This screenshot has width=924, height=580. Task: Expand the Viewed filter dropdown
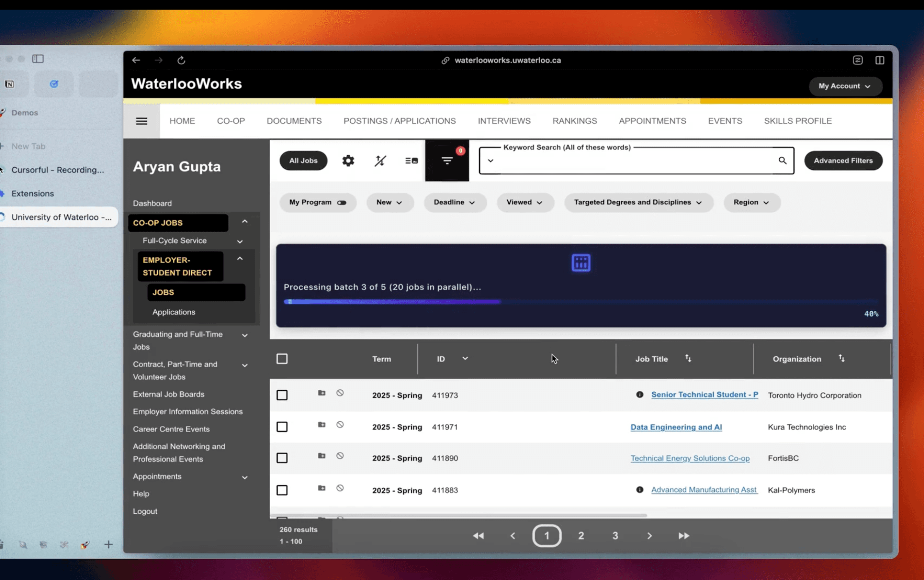[x=525, y=202]
